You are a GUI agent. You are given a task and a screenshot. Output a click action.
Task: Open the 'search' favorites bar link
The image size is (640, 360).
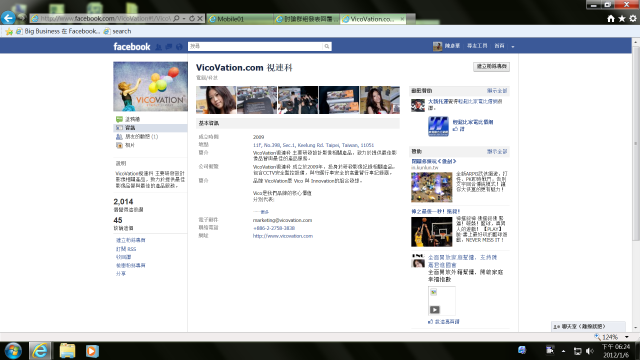click(118, 31)
